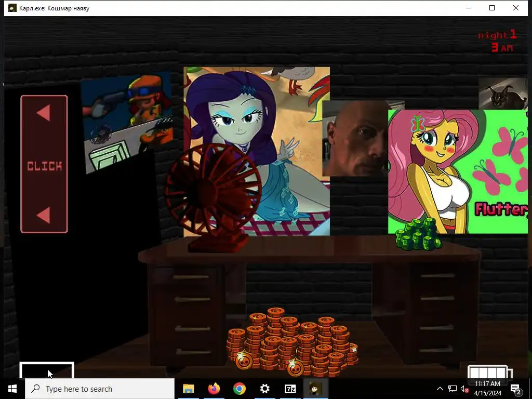Show hidden system tray icons
The image size is (532, 399).
click(x=440, y=389)
